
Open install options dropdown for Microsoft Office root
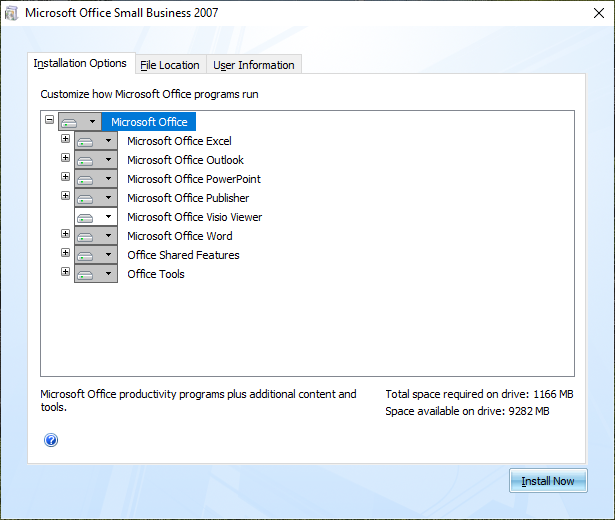tap(80, 122)
